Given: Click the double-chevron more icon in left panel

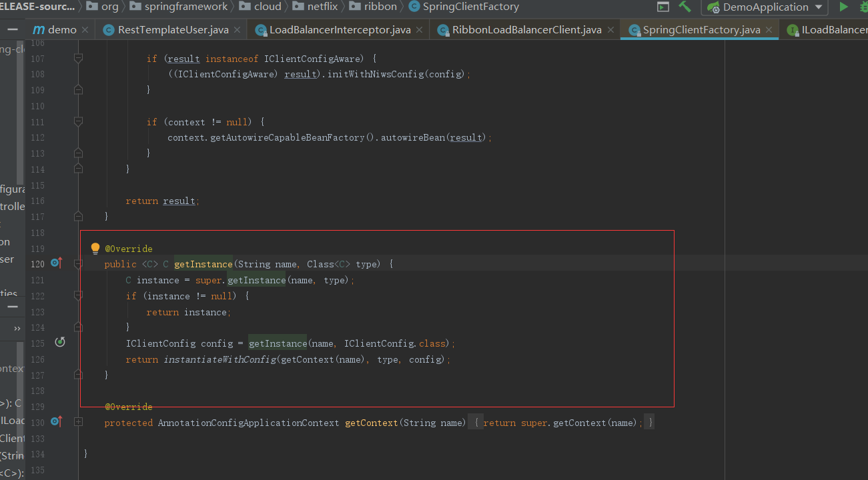Looking at the screenshot, I should [x=17, y=328].
